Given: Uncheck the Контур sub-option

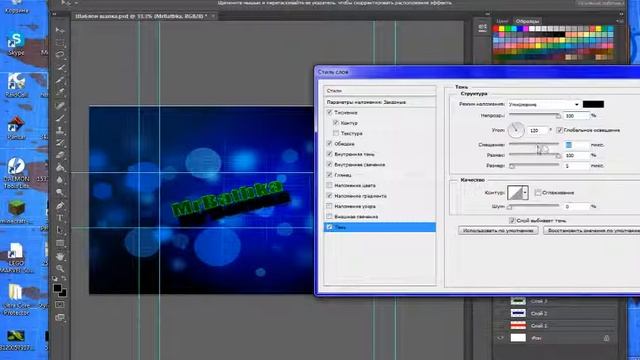Looking at the screenshot, I should point(336,122).
